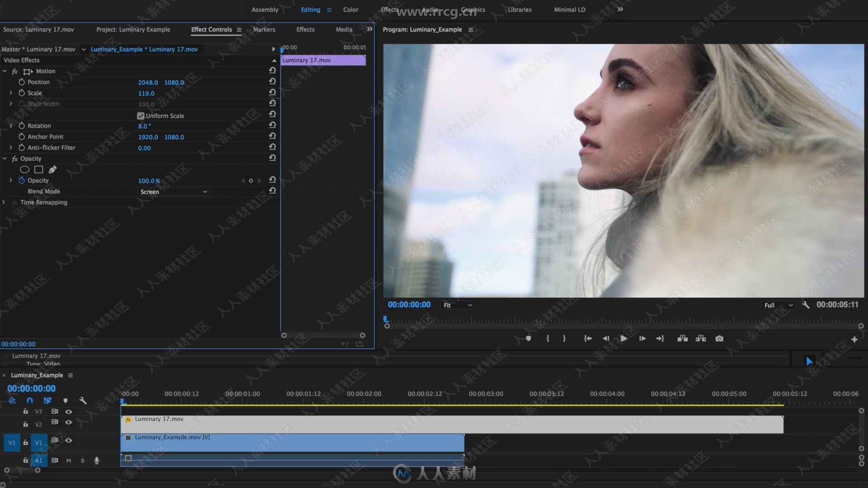Select the rectangle mask tool in Opacity
868x488 pixels.
click(x=38, y=169)
